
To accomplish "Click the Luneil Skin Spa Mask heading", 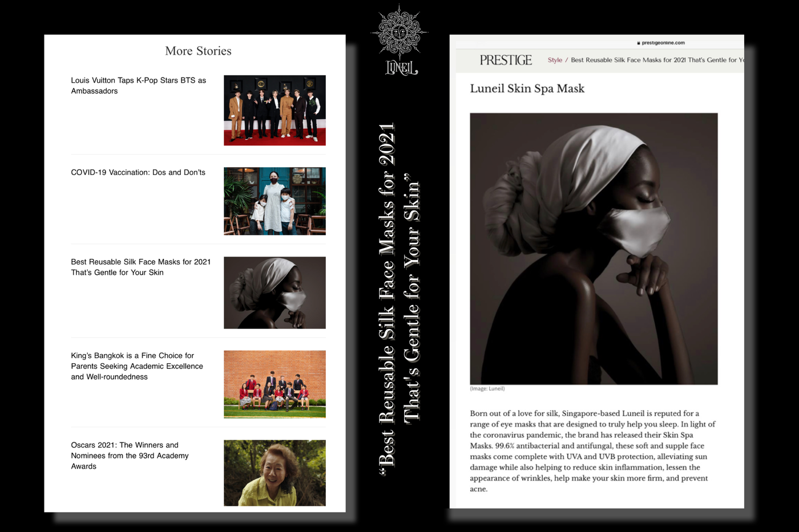I will 527,88.
